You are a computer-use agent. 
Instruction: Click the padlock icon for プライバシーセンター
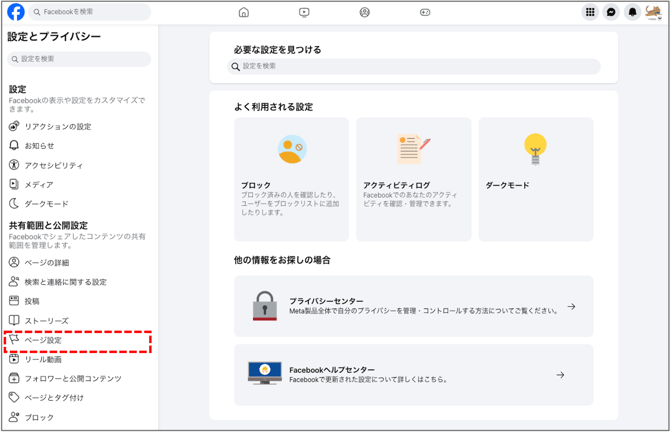tap(264, 306)
